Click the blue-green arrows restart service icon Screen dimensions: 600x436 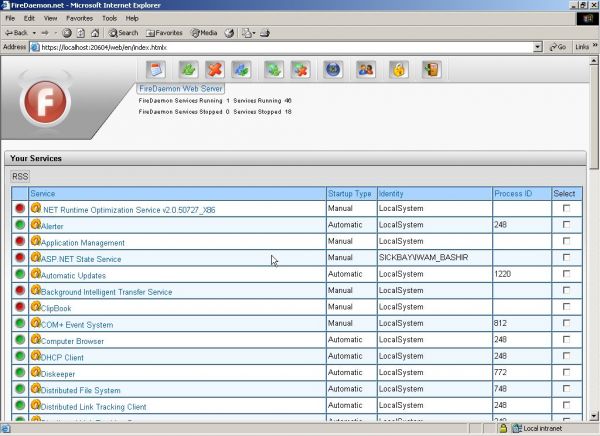pos(241,70)
